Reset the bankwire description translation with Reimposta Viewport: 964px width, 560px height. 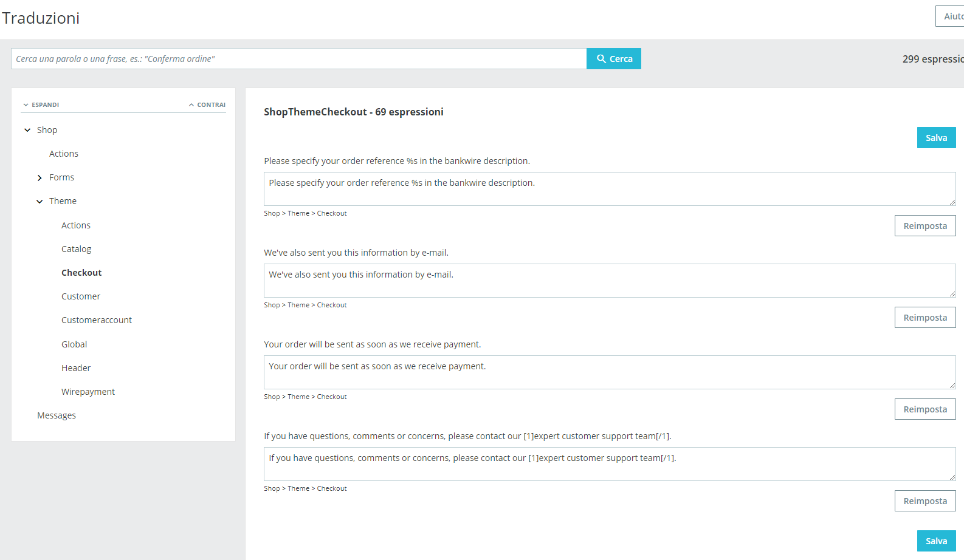tap(925, 226)
